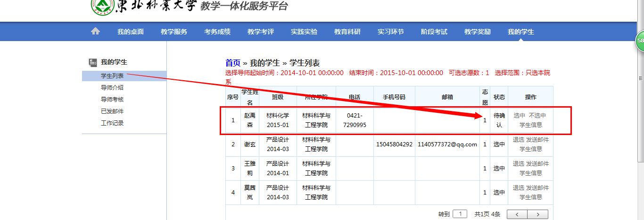Click the home icon in navigation bar
The image size is (644, 220).
pos(95,32)
